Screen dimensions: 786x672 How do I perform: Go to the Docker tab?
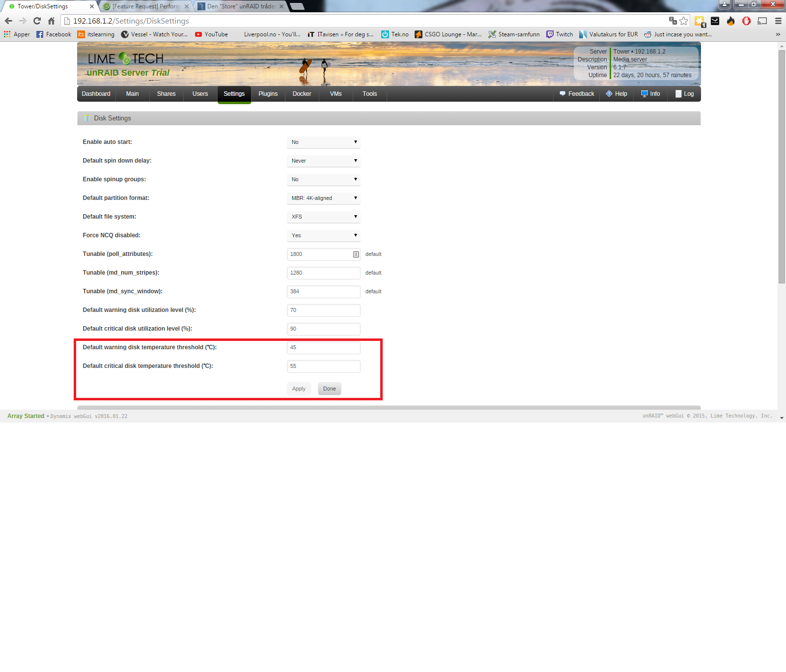(x=302, y=94)
